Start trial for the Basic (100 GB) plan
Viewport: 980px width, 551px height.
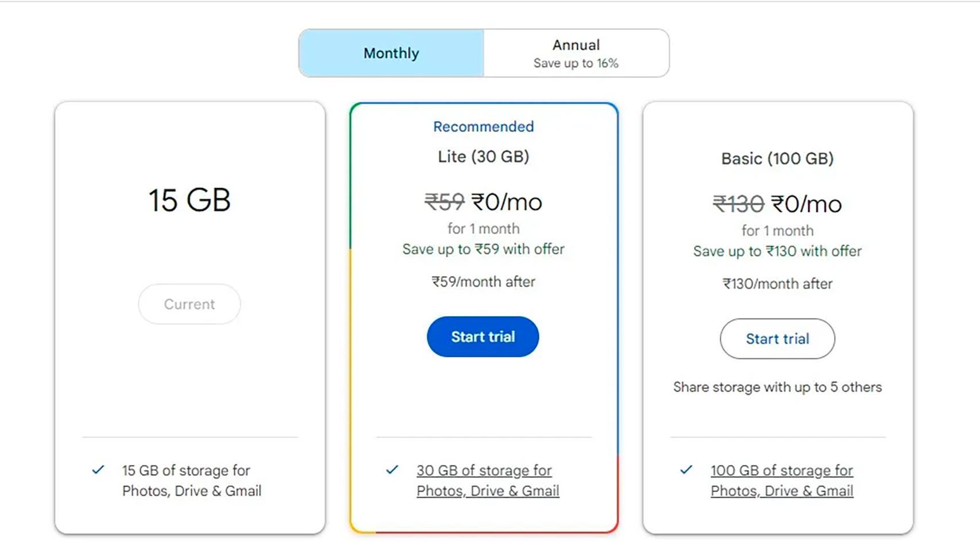[x=777, y=339]
